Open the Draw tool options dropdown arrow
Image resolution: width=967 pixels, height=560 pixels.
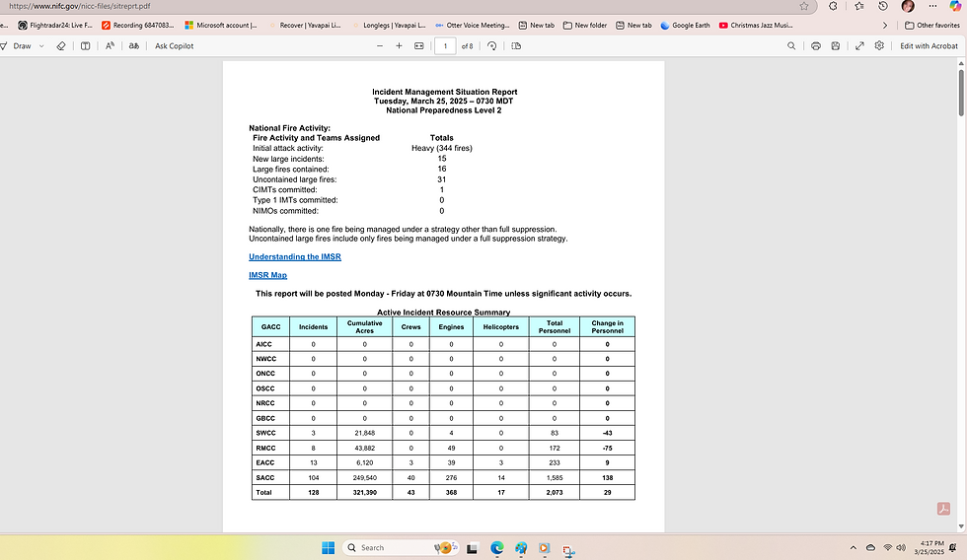[41, 46]
